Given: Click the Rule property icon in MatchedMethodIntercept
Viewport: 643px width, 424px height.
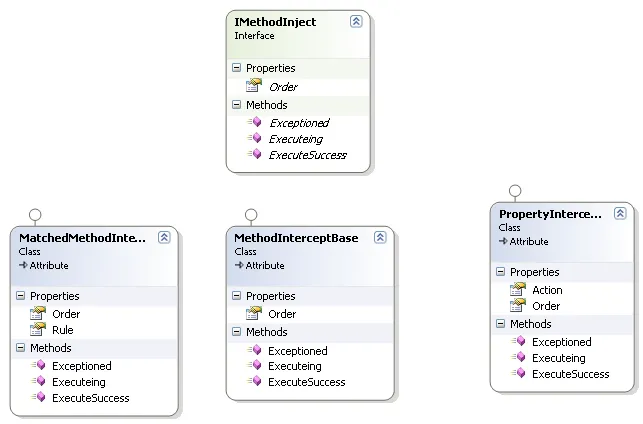Looking at the screenshot, I should [x=37, y=329].
